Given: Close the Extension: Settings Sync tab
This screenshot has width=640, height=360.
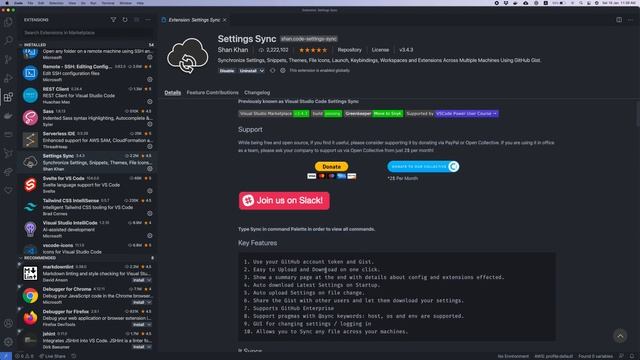Looking at the screenshot, I should pos(224,20).
